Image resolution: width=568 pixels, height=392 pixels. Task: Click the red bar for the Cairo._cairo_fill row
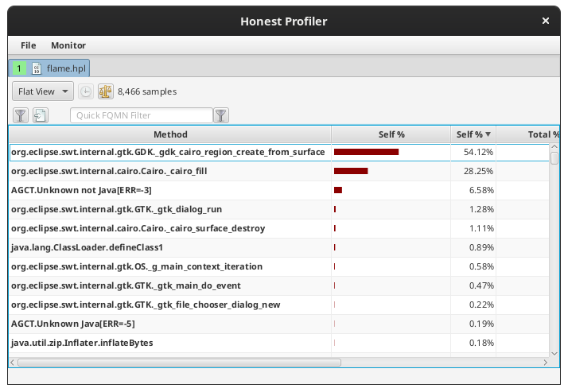coord(351,171)
